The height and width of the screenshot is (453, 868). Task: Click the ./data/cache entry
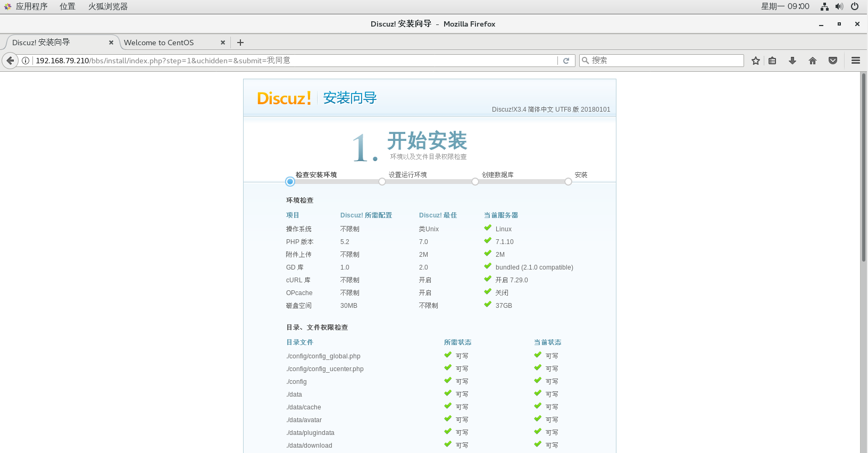tap(304, 407)
